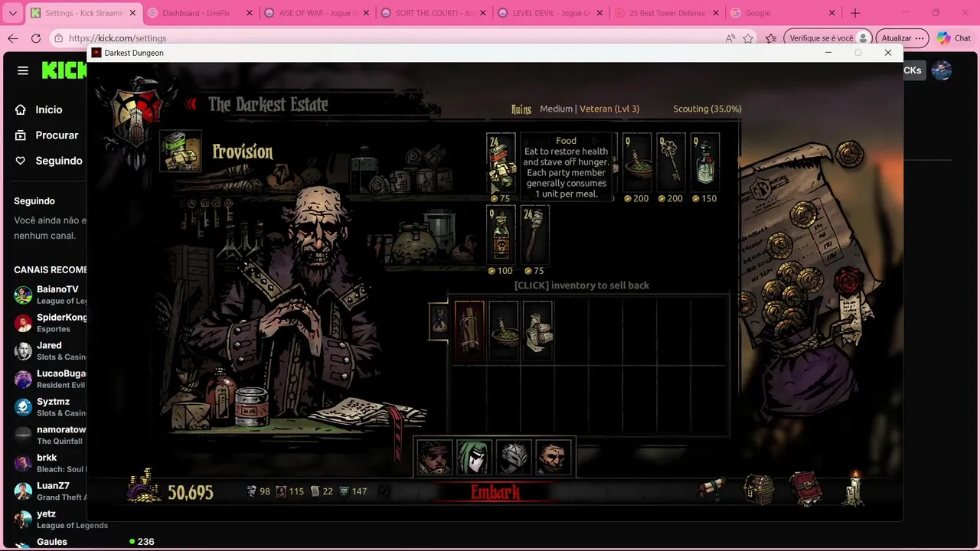
Task: Click the Atualizar browser update button
Action: (902, 38)
